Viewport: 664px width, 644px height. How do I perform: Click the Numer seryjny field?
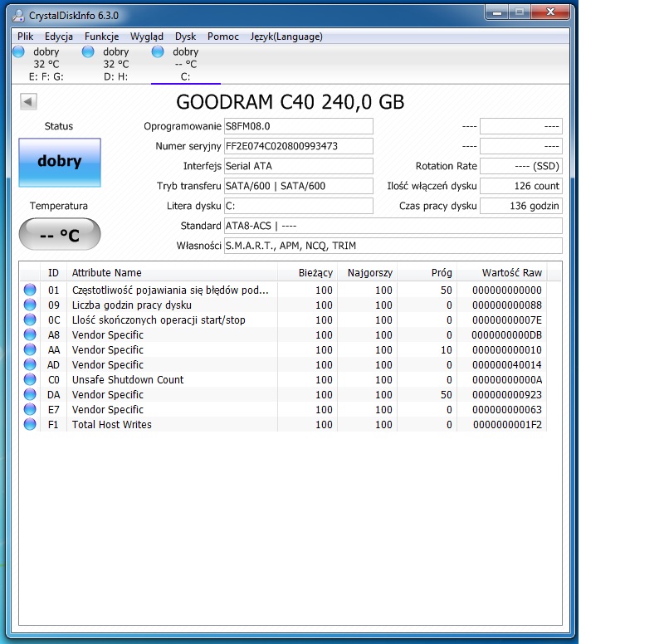pyautogui.click(x=299, y=146)
